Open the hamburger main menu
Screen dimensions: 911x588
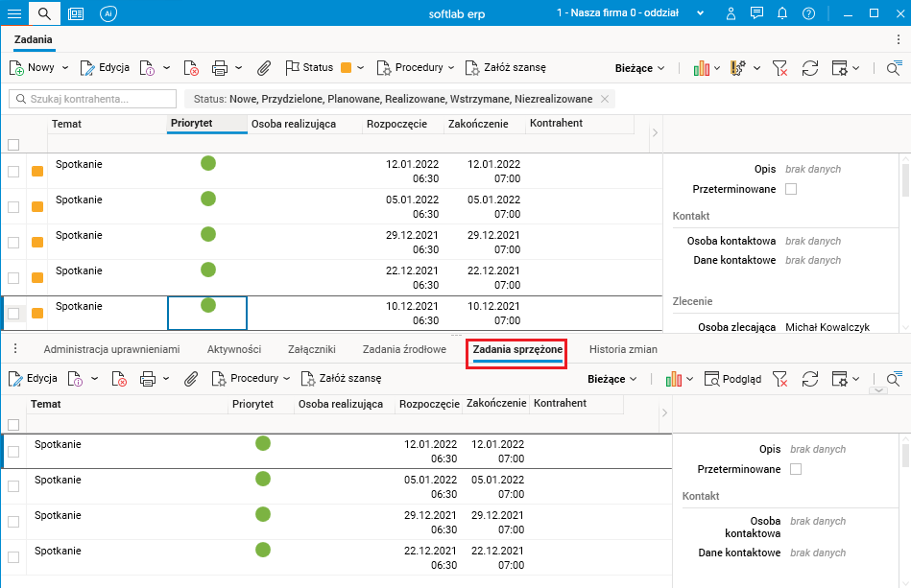pos(14,13)
